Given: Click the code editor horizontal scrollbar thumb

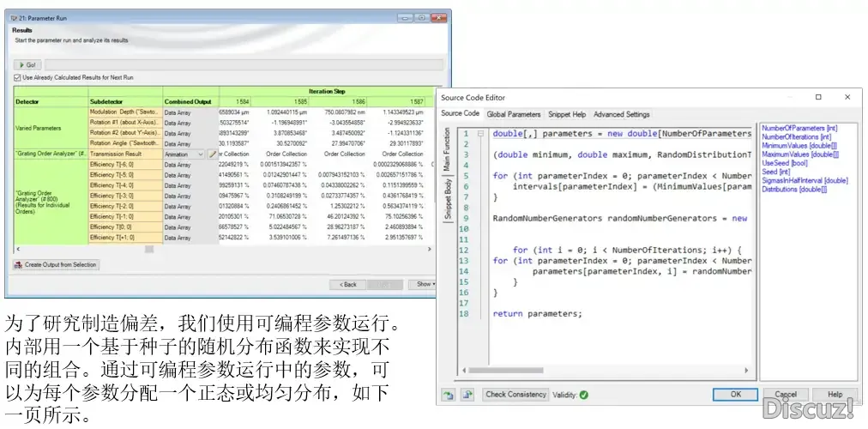Looking at the screenshot, I should point(505,371).
